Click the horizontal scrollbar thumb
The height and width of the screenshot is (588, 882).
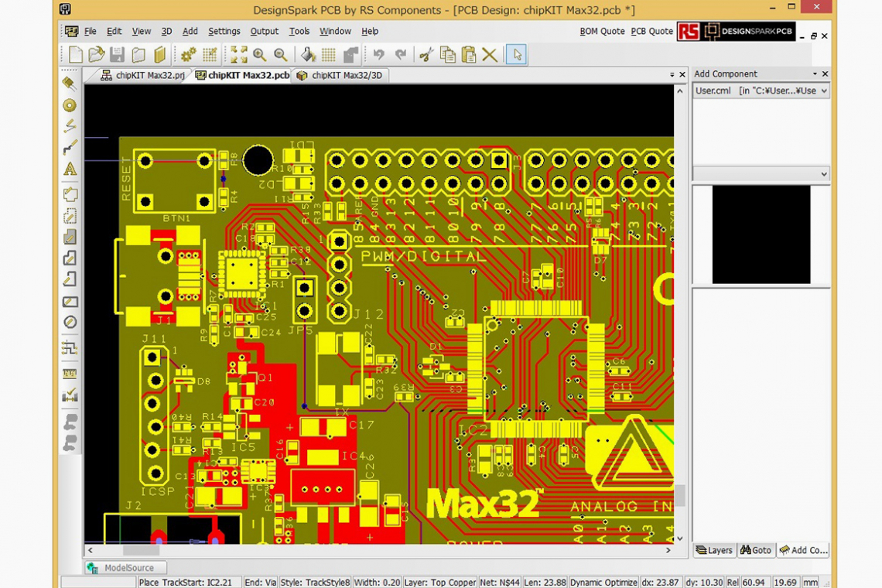click(x=141, y=550)
